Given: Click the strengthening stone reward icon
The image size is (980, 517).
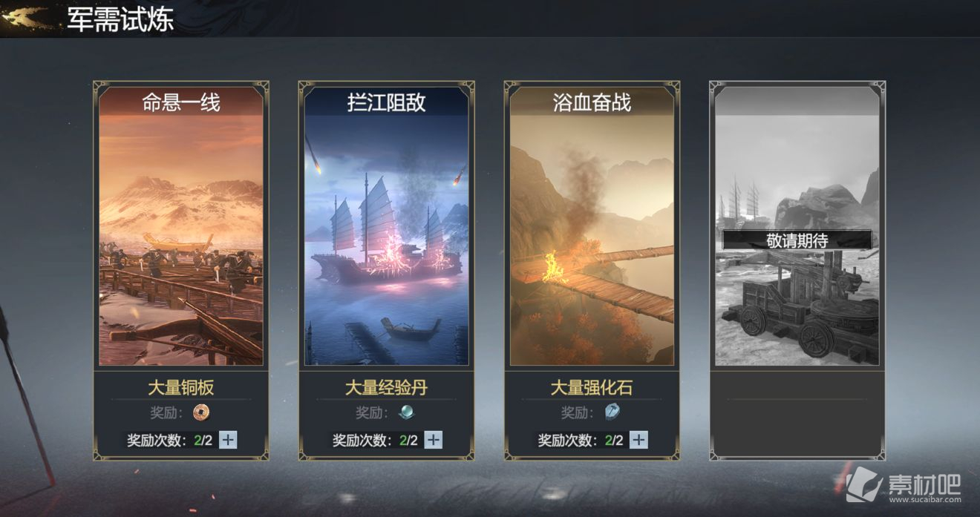Looking at the screenshot, I should point(612,412).
